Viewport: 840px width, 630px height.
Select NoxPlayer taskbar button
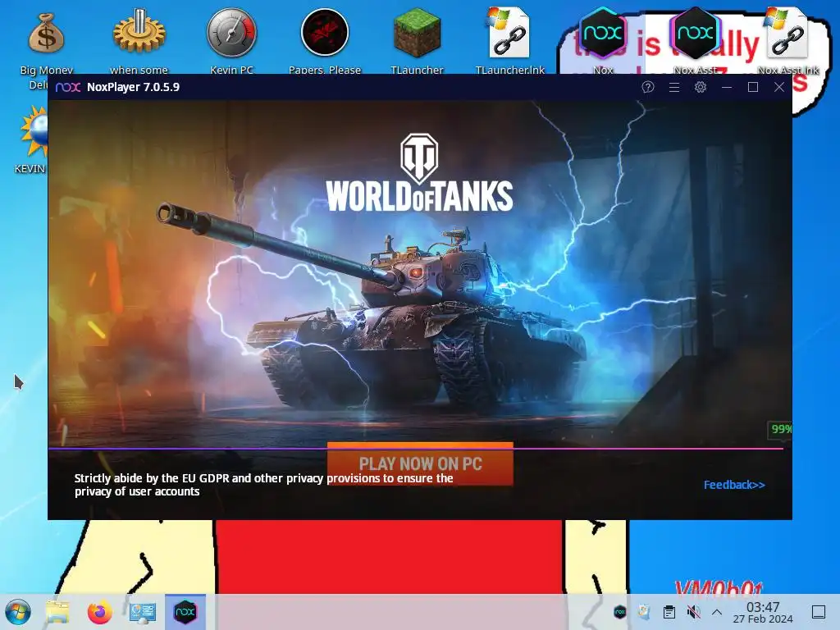(x=185, y=612)
